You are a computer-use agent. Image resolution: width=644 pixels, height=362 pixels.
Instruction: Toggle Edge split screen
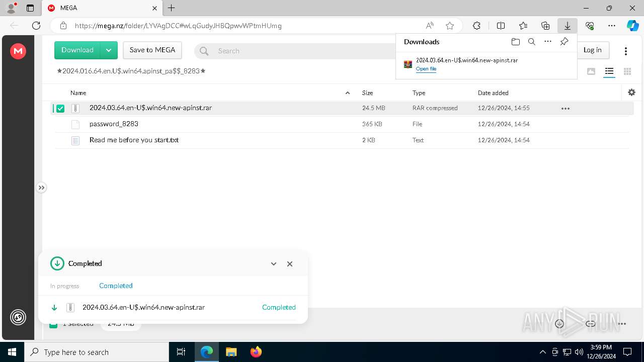pos(501,26)
